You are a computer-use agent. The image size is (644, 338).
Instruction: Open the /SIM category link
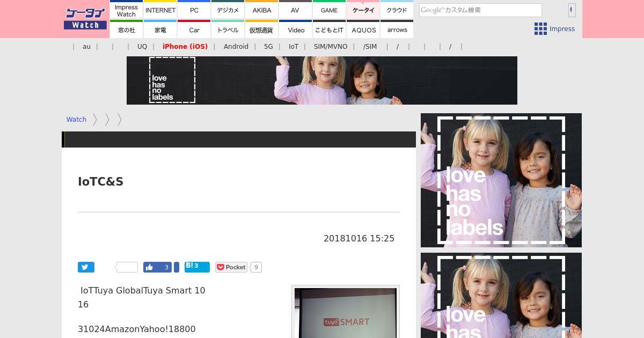click(x=370, y=47)
